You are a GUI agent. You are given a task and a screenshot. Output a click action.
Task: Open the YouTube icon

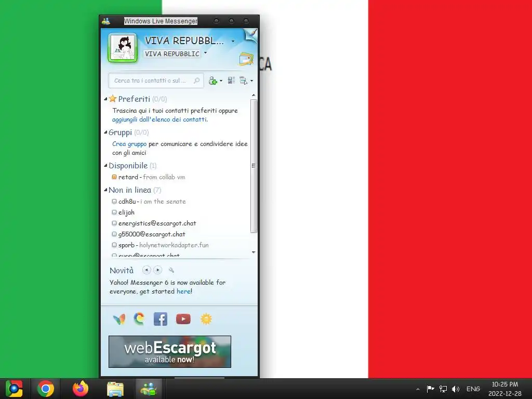183,320
